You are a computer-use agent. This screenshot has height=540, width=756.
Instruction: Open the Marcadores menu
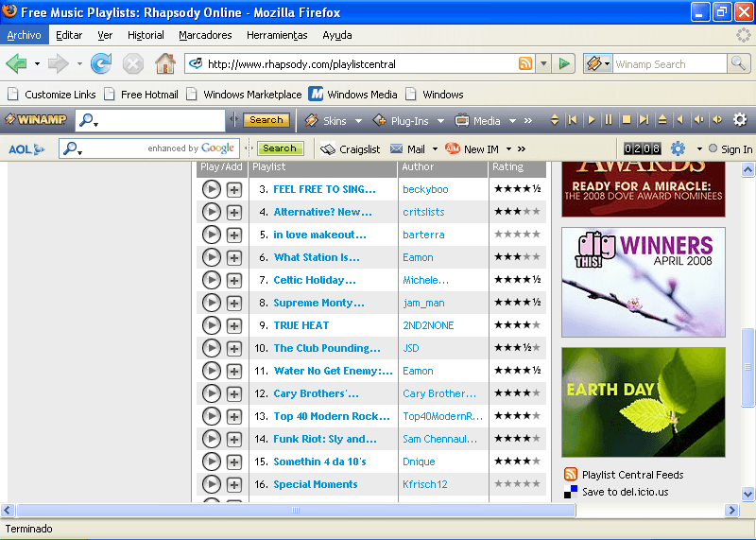pos(205,35)
